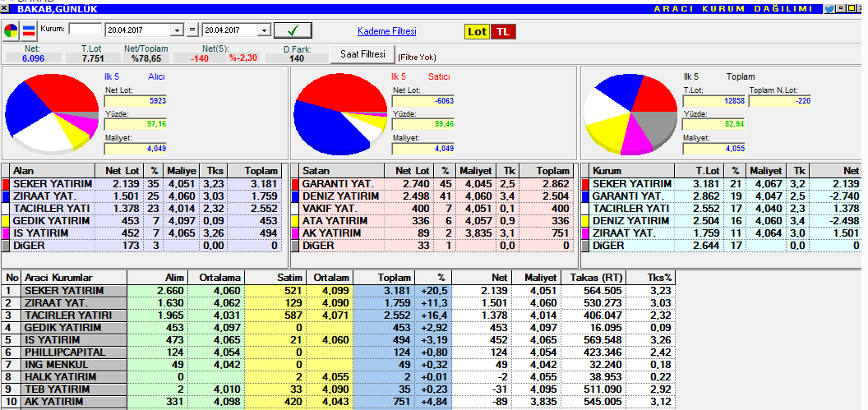The height and width of the screenshot is (410, 868).
Task: Sort by Alan column header
Action: 53,171
